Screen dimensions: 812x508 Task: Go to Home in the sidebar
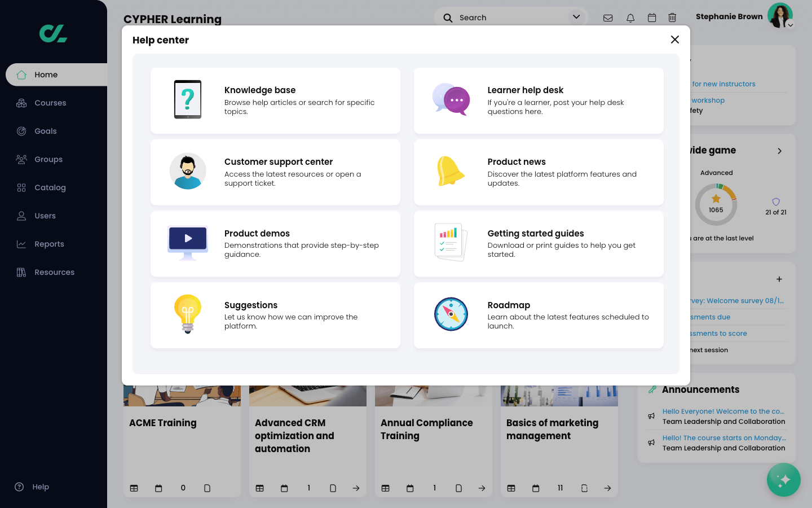[x=56, y=75]
